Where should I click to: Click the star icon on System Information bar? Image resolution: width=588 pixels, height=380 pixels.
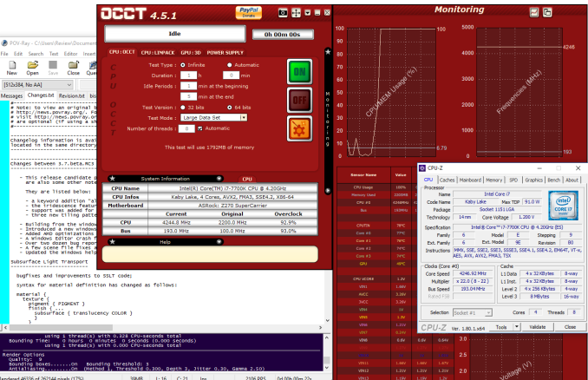pyautogui.click(x=113, y=179)
